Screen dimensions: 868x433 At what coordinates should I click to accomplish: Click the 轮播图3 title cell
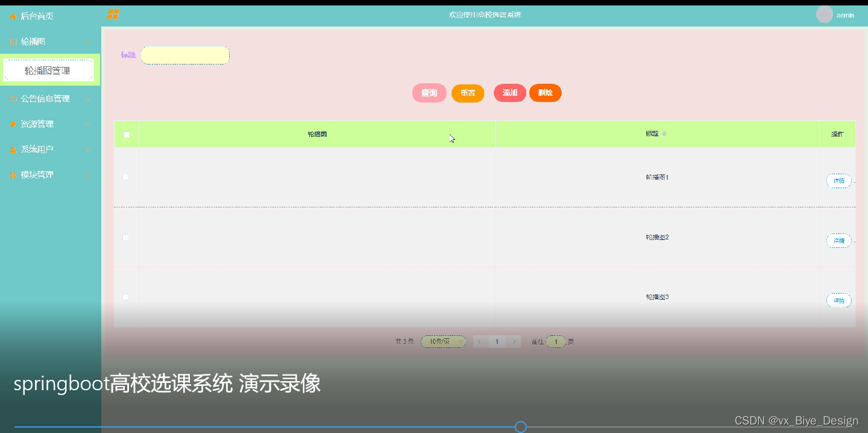coord(657,297)
